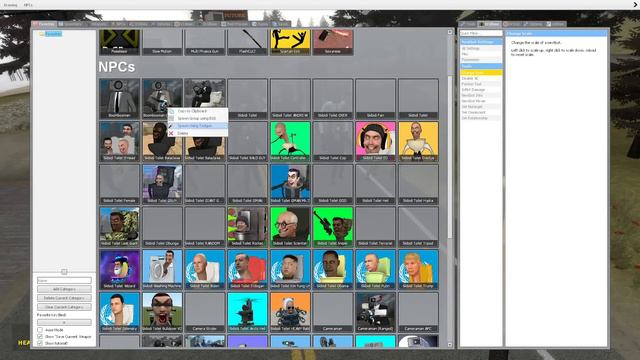640x360 pixels.
Task: Select NextBot Info tool in list
Action: [x=481, y=95]
